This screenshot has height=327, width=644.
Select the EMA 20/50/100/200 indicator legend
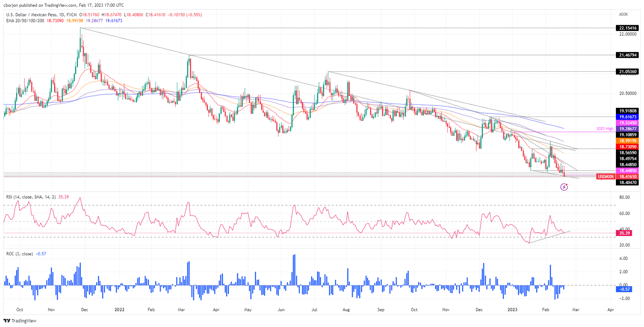pyautogui.click(x=24, y=20)
